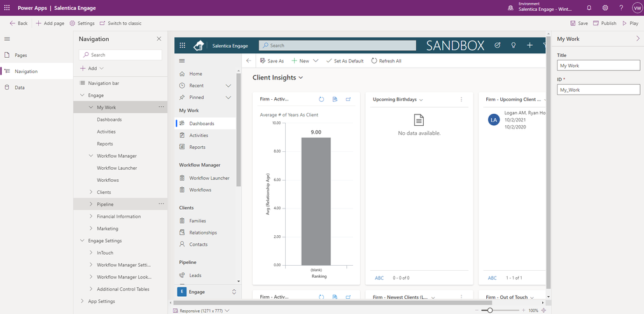Expand the Pinned section in preview

[228, 98]
